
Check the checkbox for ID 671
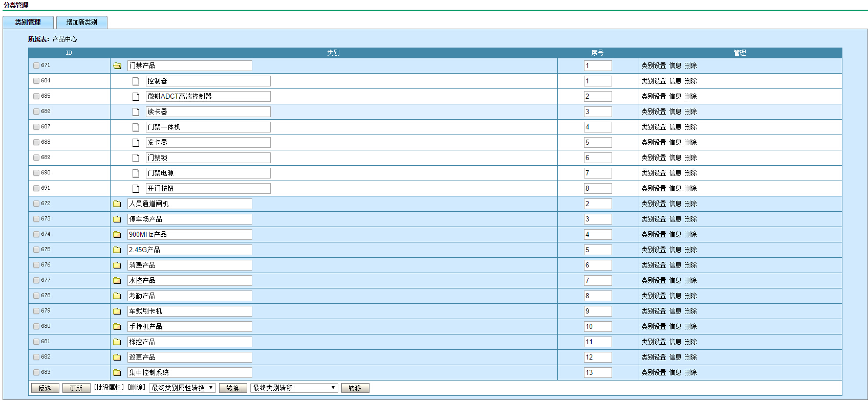[36, 65]
